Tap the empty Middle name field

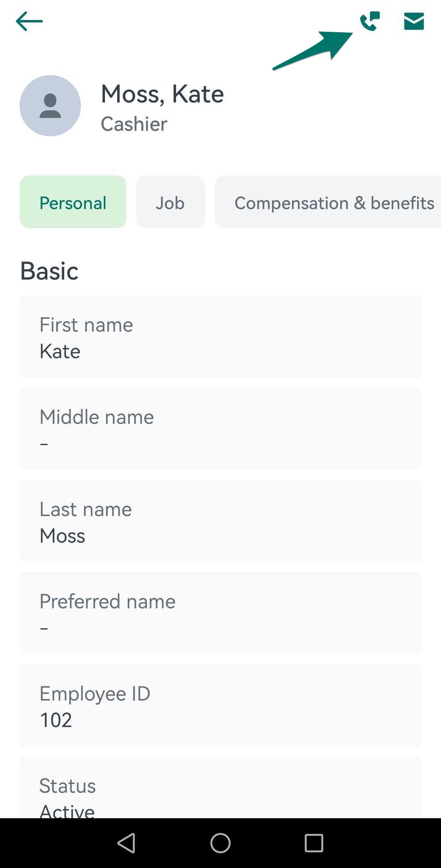220,428
